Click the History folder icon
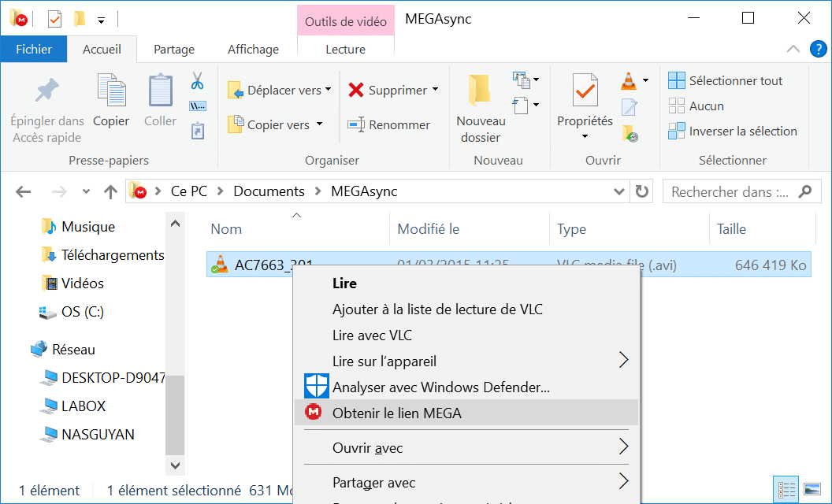Screen dimensions: 832x504 click(630, 133)
